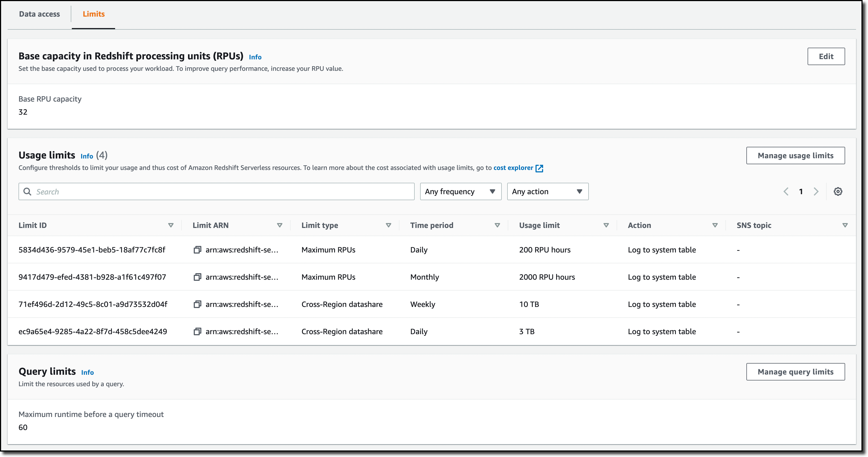This screenshot has height=457, width=868.
Task: Open table preferences gear icon
Action: coord(838,191)
